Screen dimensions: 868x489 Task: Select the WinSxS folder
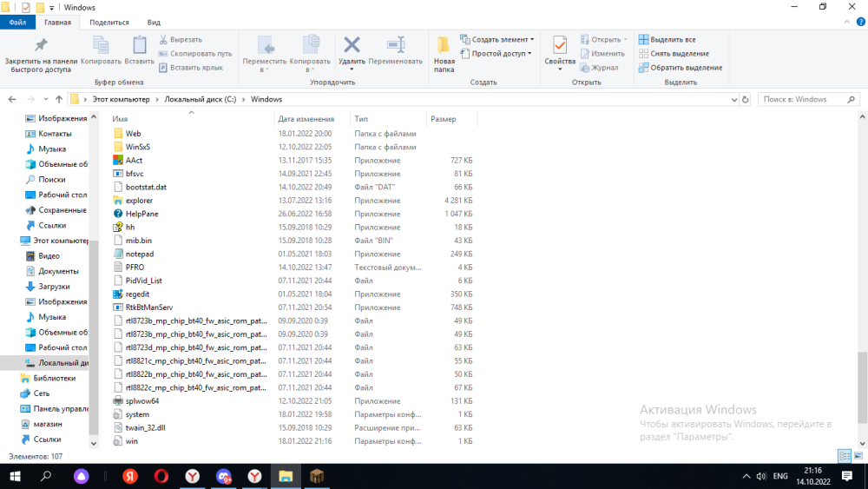(x=138, y=148)
